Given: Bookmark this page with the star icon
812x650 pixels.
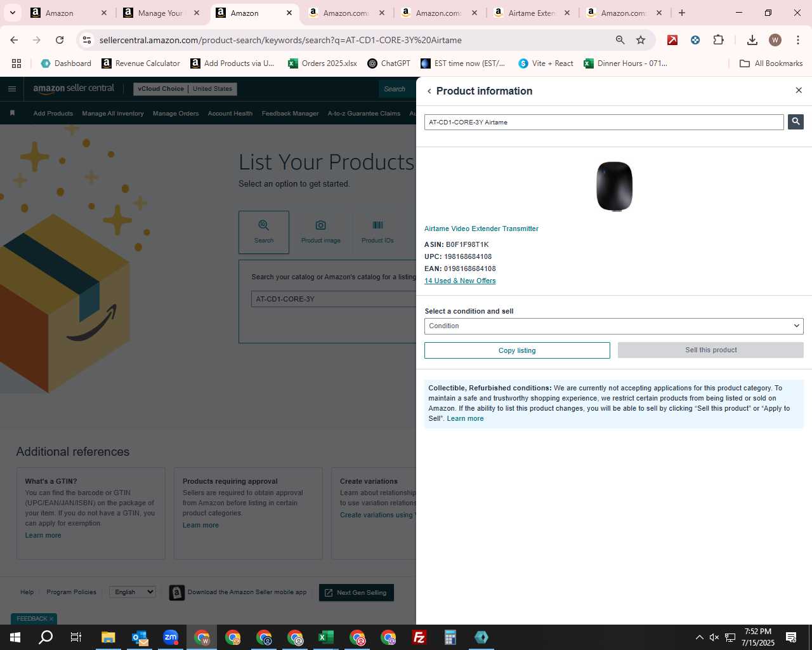Looking at the screenshot, I should pos(641,40).
